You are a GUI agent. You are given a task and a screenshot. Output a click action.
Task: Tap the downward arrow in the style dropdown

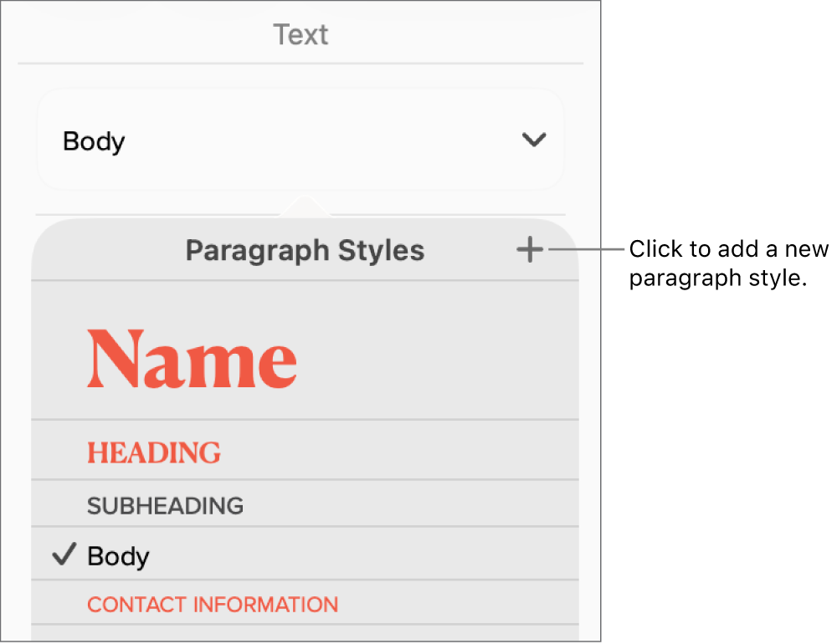coord(533,140)
